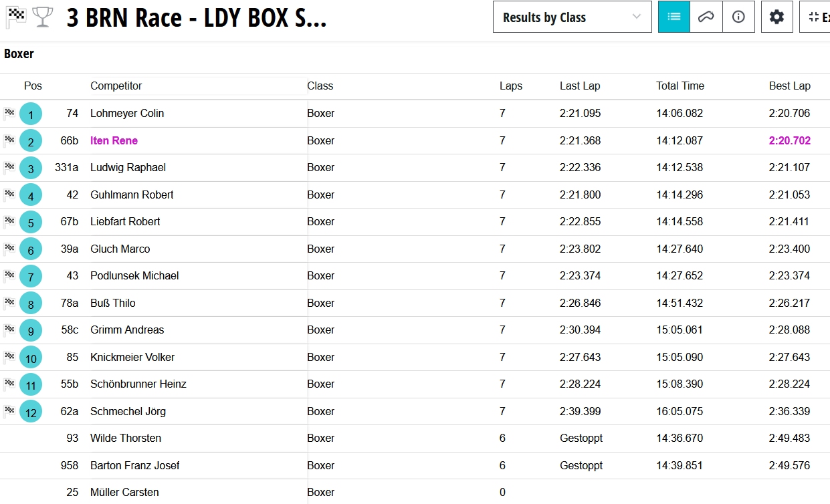Switch to track map view icon

coord(706,17)
